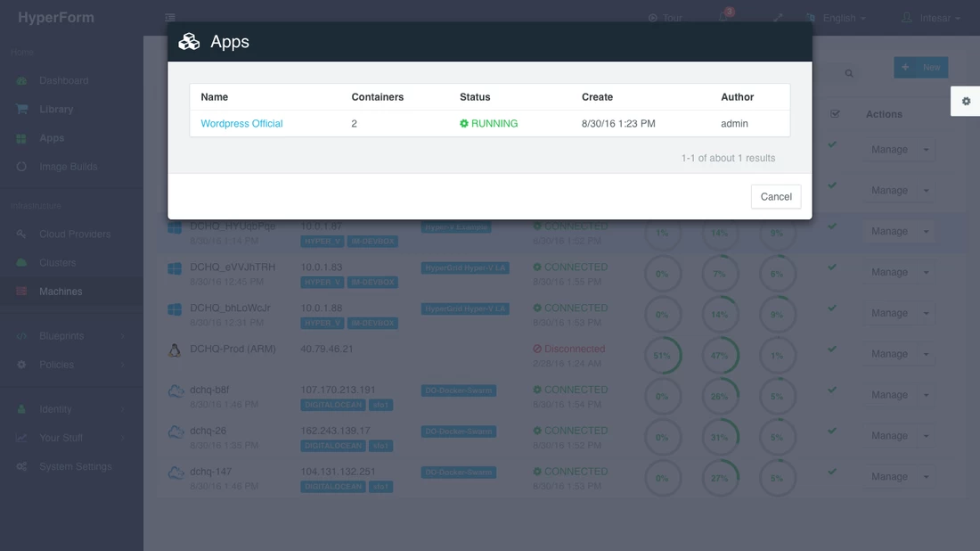Click the Cancel button in the Apps dialog
This screenshot has height=551, width=980.
pos(776,196)
